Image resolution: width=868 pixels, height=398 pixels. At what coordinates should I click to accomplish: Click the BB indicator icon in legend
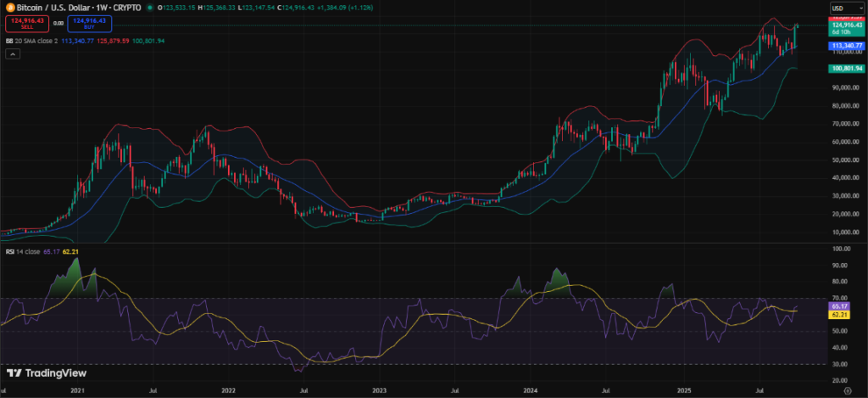coord(7,40)
